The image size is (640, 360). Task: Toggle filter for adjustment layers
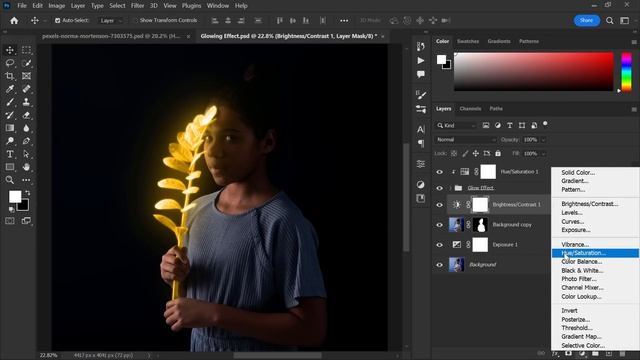(498, 126)
